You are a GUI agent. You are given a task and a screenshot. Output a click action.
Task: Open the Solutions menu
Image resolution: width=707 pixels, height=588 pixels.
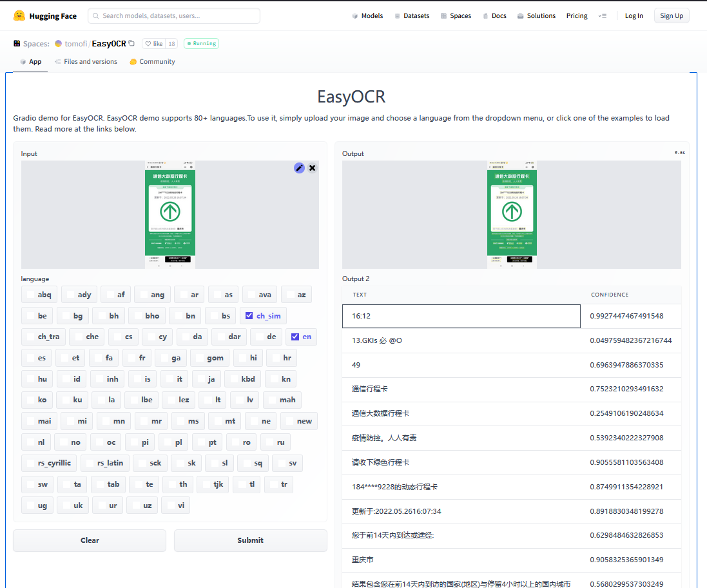[x=537, y=15]
